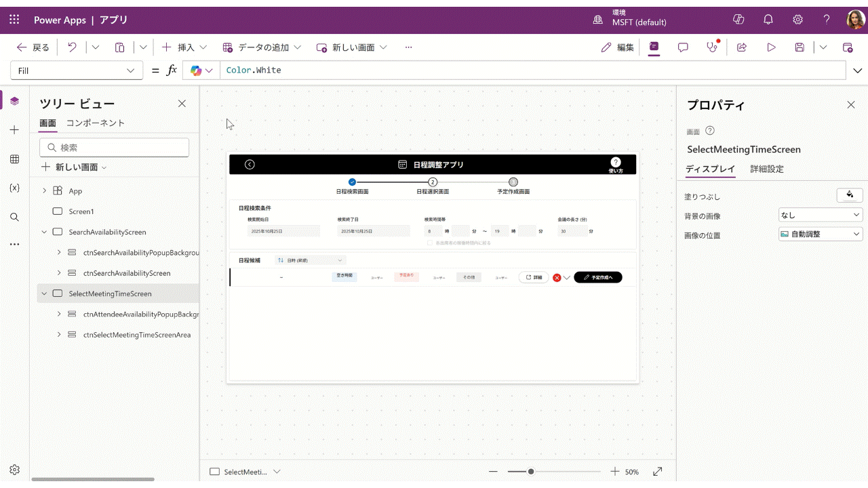Open the 塗りつぶし fill color picker
868x488 pixels.
850,195
